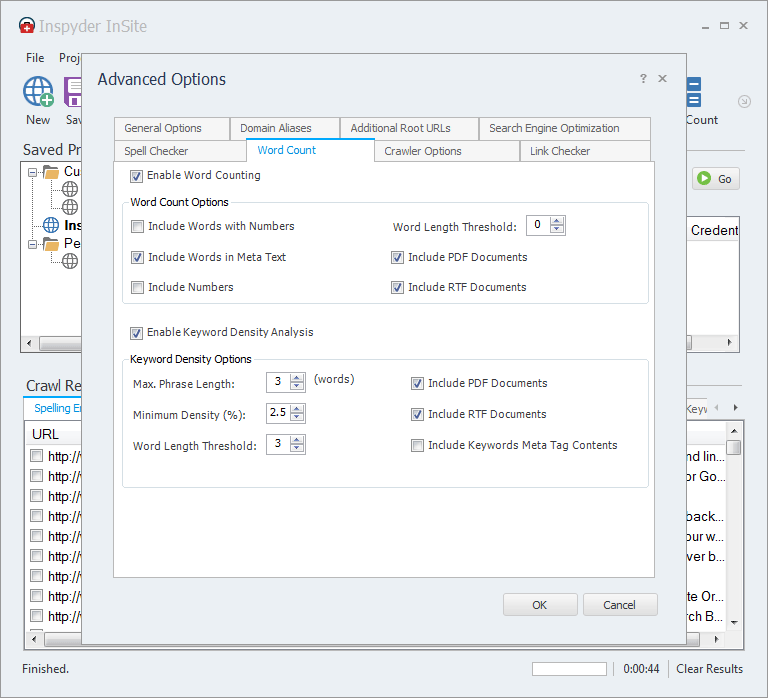Toggle Enable Word Counting checkbox

[137, 176]
